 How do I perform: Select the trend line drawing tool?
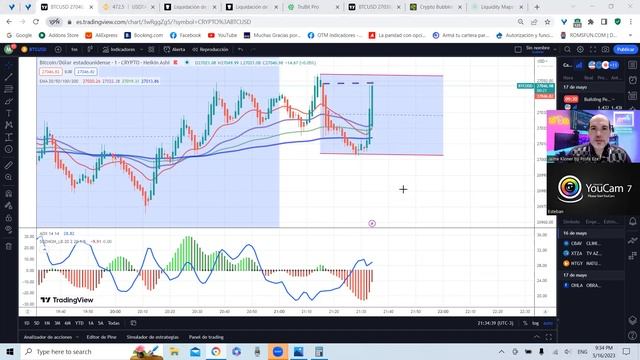(x=9, y=76)
